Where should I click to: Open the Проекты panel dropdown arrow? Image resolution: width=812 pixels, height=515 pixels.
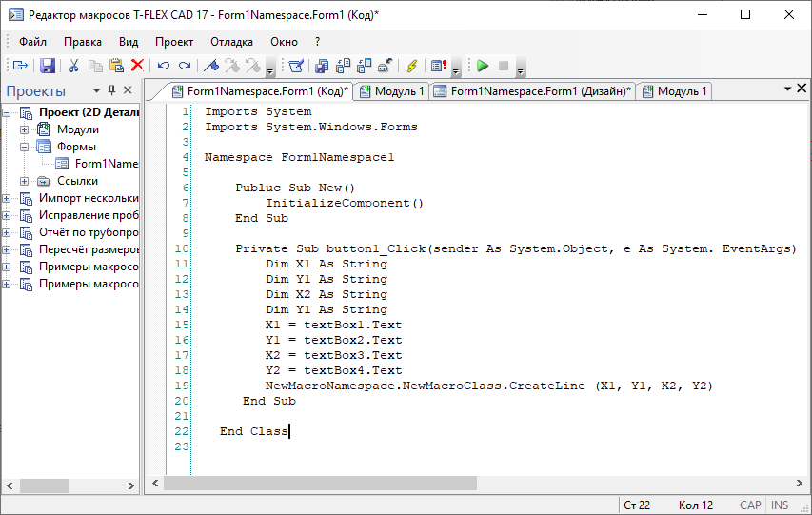click(x=95, y=90)
